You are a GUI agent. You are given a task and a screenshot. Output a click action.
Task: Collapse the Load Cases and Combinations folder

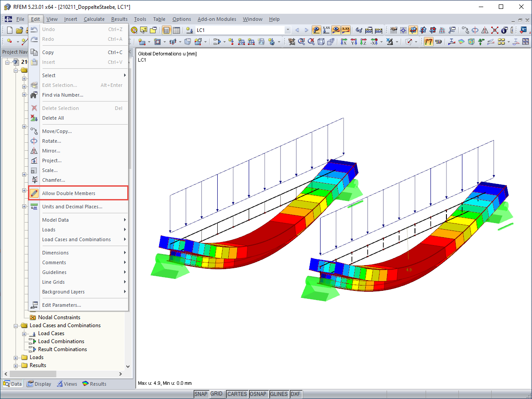16,325
